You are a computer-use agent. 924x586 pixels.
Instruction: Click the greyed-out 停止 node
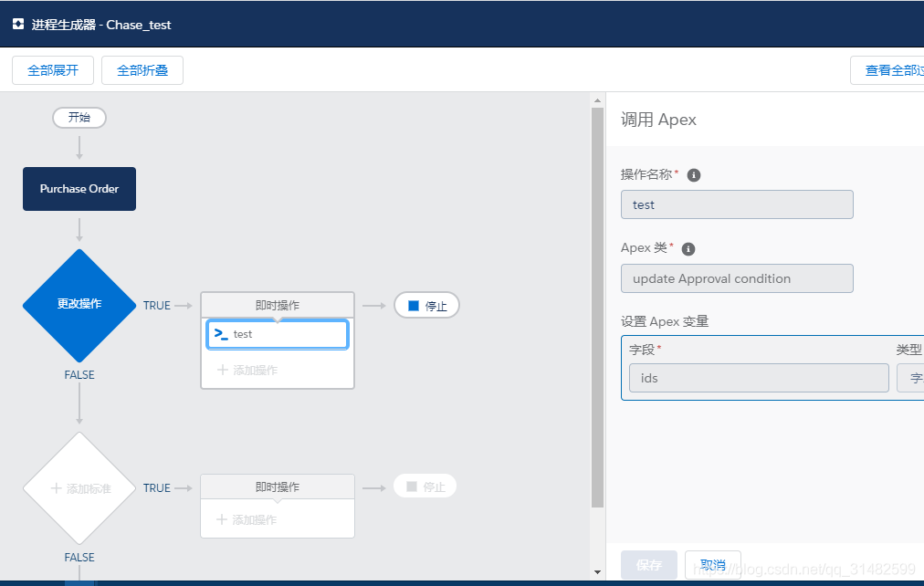coord(425,487)
